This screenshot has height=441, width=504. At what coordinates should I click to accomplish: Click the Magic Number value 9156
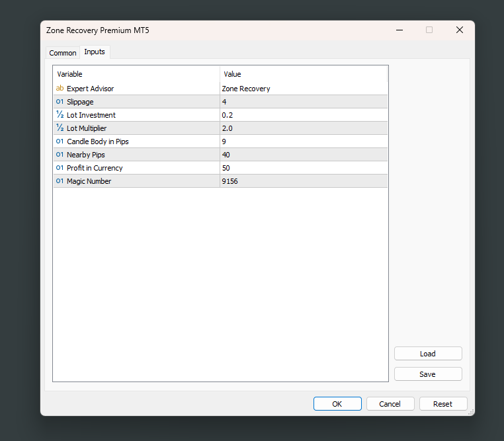pyautogui.click(x=304, y=181)
